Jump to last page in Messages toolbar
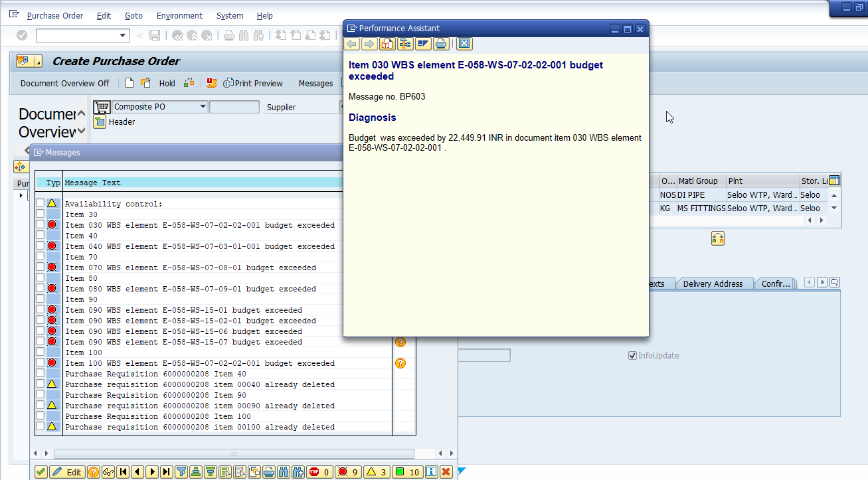 pyautogui.click(x=167, y=472)
